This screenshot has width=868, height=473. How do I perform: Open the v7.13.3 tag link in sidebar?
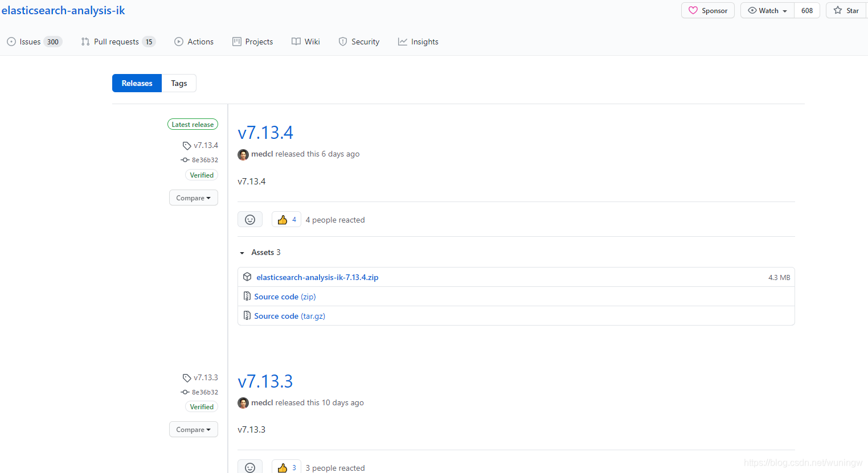tap(200, 377)
